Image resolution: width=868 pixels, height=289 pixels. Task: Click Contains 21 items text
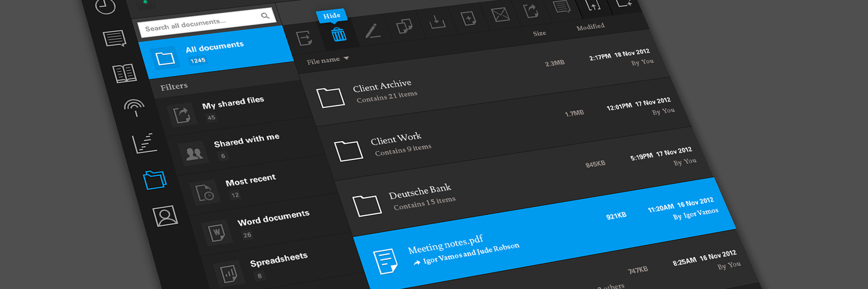pos(387,96)
